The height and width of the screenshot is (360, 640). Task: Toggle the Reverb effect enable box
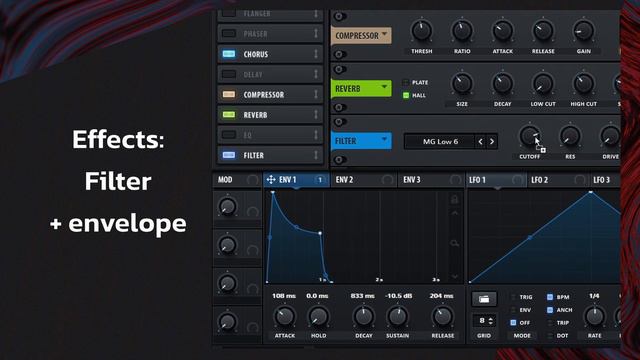tap(229, 115)
